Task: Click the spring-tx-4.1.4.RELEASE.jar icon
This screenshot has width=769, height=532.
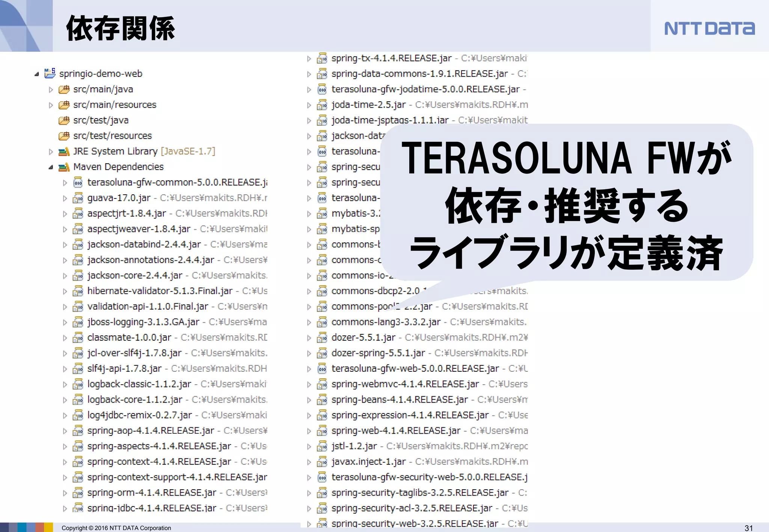Action: click(x=322, y=59)
